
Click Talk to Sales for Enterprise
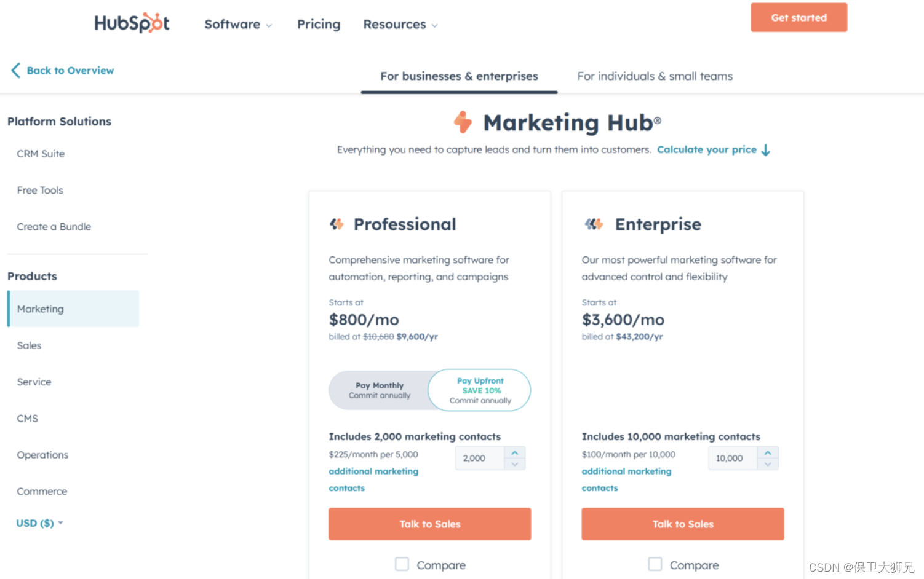click(x=683, y=524)
